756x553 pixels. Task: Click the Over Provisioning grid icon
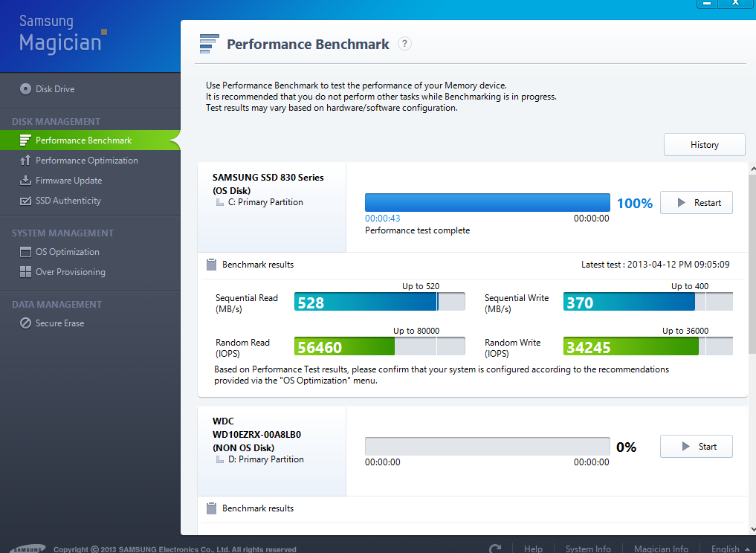[x=25, y=272]
